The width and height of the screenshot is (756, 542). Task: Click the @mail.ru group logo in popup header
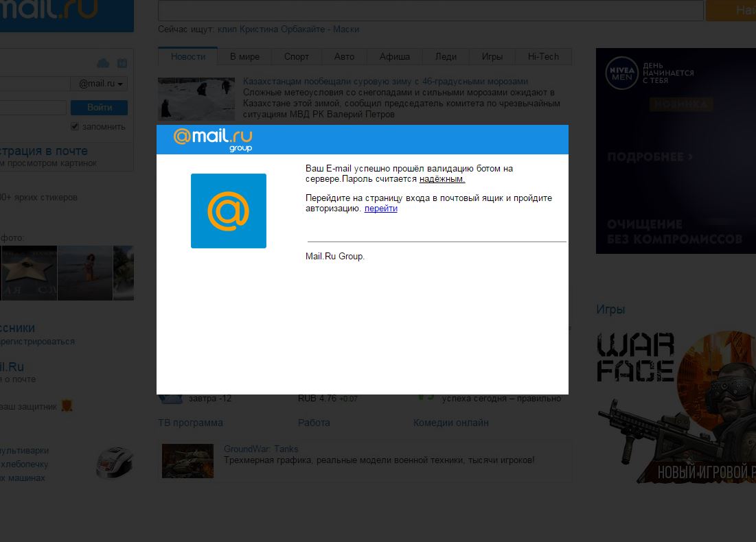point(213,140)
